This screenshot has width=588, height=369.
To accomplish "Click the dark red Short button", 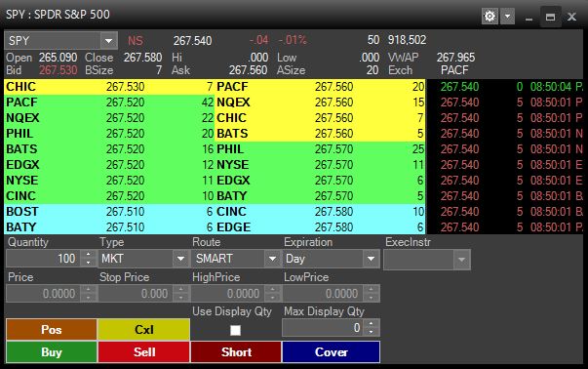I will point(236,352).
